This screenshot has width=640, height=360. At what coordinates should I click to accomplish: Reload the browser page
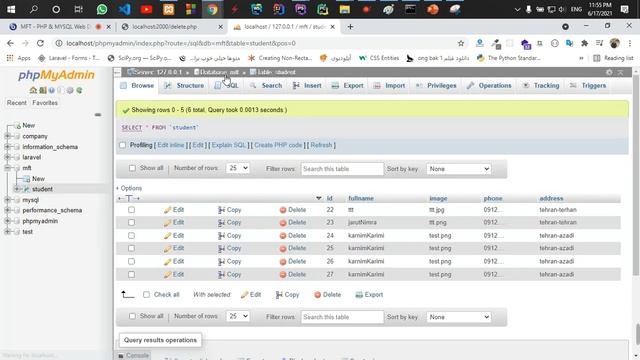pyautogui.click(x=40, y=43)
